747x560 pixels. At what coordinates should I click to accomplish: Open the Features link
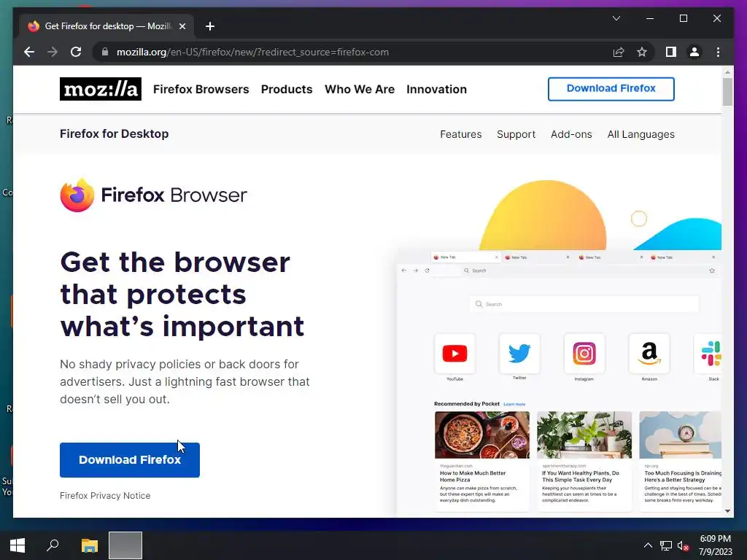click(x=461, y=134)
